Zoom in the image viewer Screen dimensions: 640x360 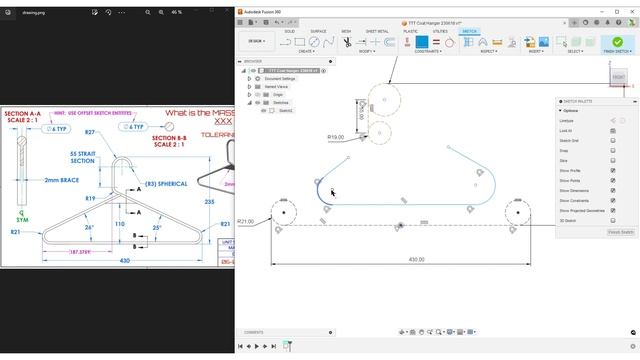coord(161,12)
